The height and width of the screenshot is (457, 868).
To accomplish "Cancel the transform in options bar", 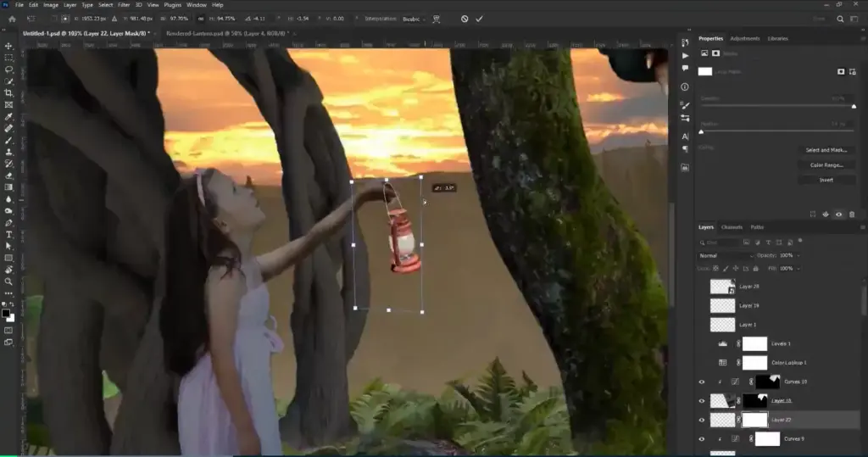I will (x=465, y=19).
